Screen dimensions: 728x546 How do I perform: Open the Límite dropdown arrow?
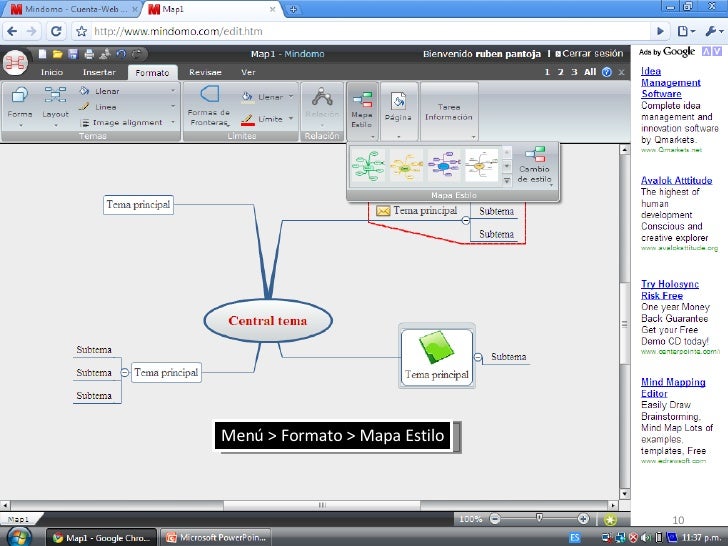point(291,118)
